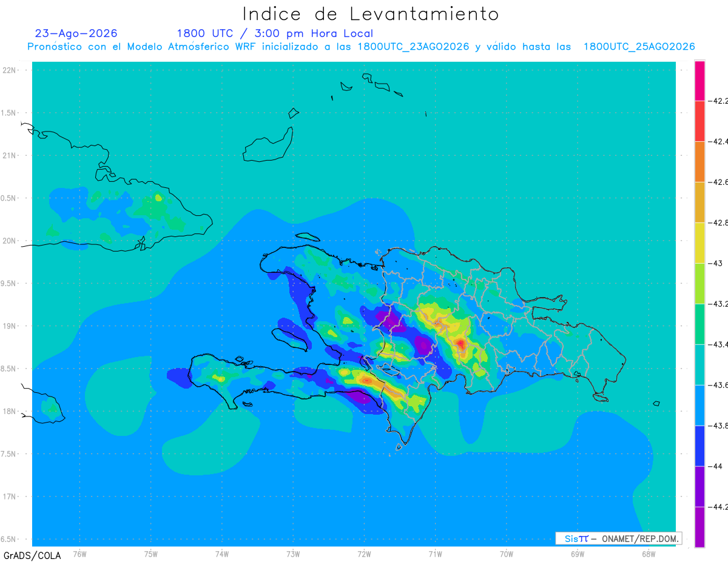Screen dimensions: 728x562
Task: Pick the violet segment above -44.2
Action: click(699, 486)
